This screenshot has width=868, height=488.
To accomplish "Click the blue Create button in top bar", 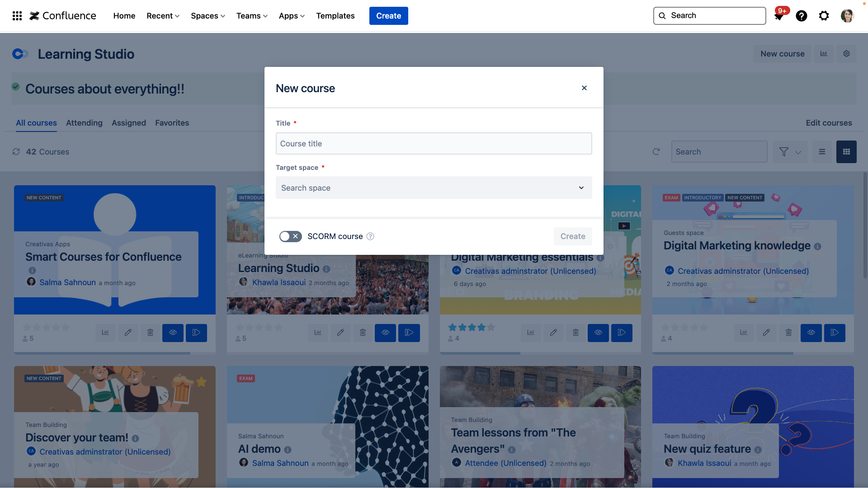I will pos(388,16).
